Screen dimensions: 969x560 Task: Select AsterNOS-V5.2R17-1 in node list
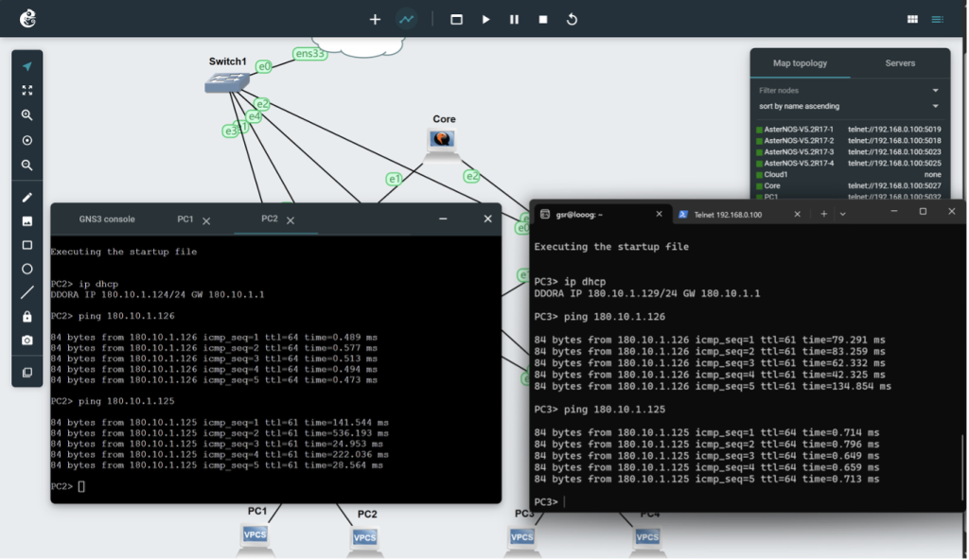coord(799,130)
